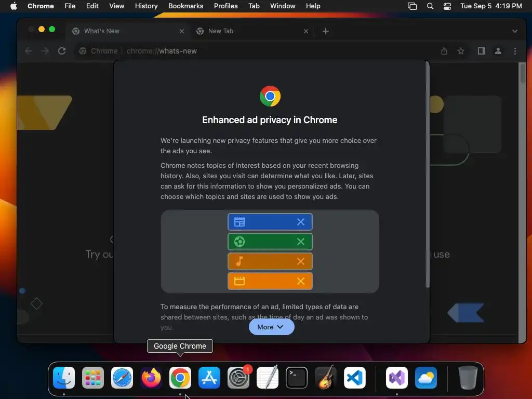Click the Stage Manager menu bar icon

pyautogui.click(x=412, y=6)
